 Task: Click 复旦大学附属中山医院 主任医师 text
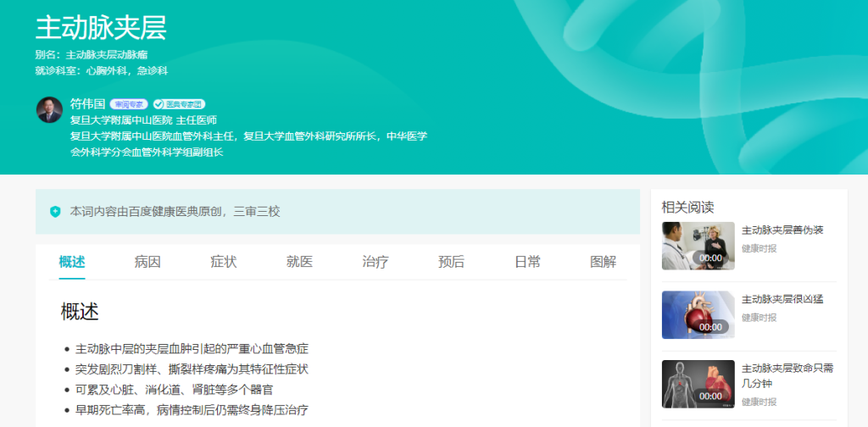[143, 120]
